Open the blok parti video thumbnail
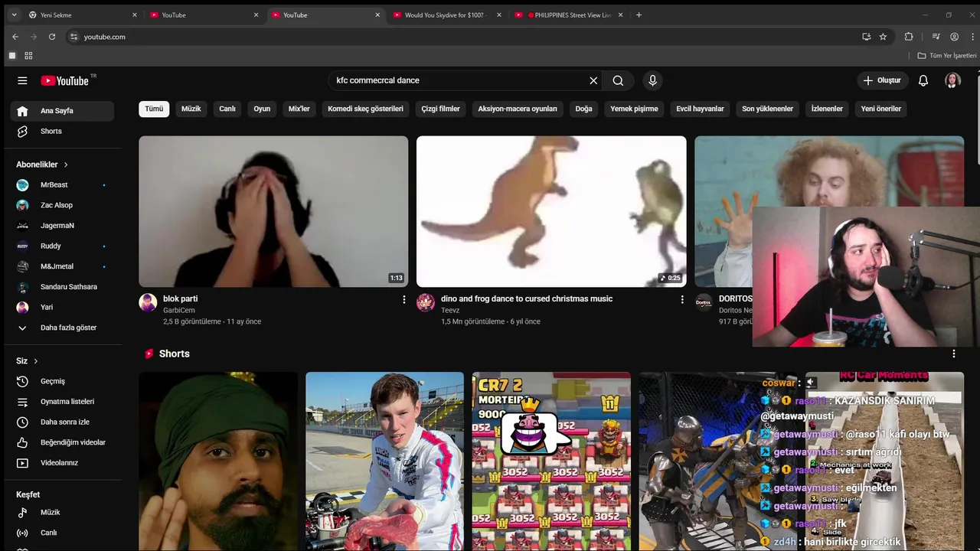This screenshot has height=551, width=980. [273, 211]
